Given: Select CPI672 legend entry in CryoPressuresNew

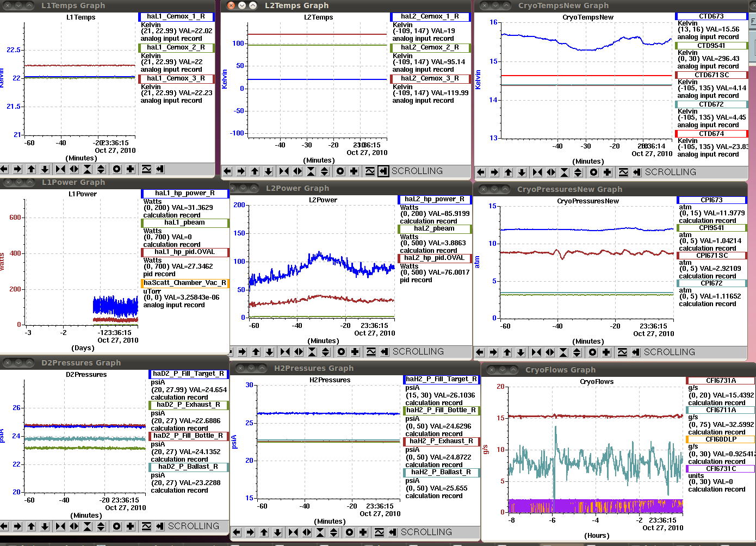Looking at the screenshot, I should (x=711, y=283).
